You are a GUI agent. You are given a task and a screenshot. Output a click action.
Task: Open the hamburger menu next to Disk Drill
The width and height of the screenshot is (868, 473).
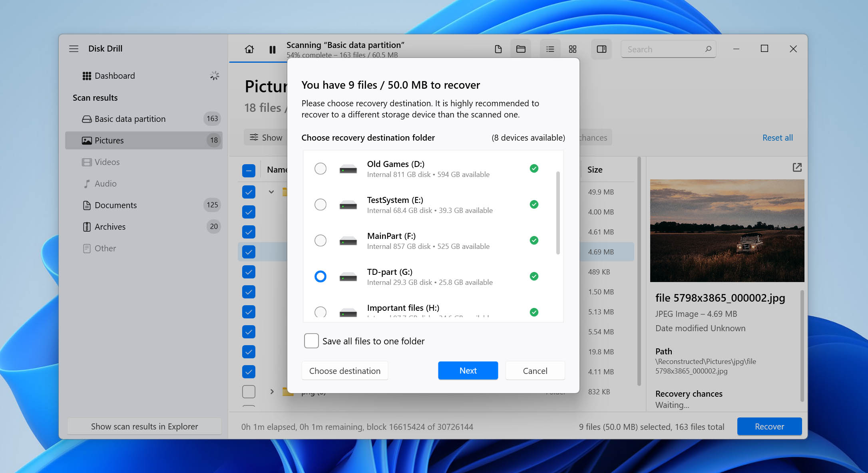74,49
